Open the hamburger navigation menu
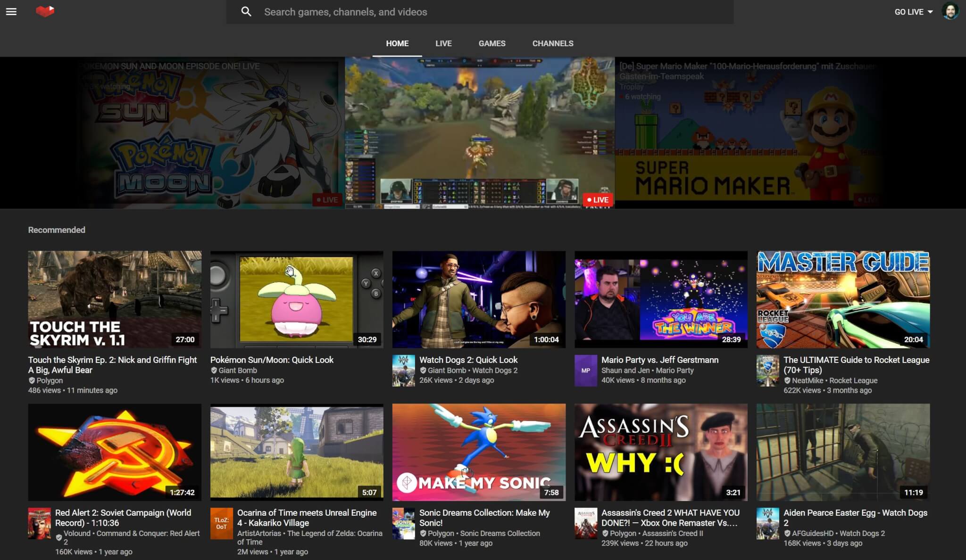The height and width of the screenshot is (560, 966). [x=11, y=12]
